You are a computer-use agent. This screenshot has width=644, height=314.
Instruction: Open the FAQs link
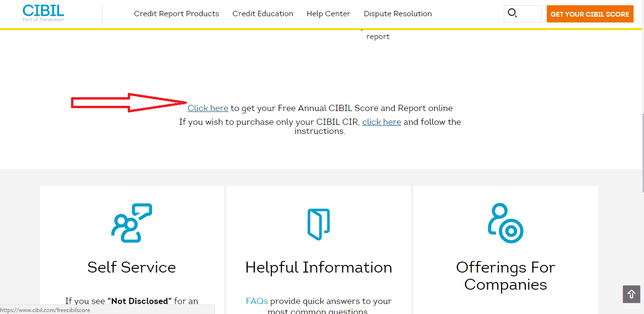(x=257, y=301)
